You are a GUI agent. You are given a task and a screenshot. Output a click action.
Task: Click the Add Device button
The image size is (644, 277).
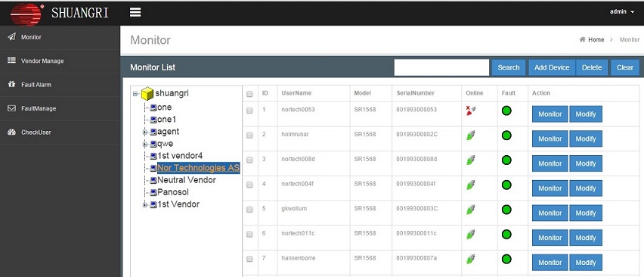(x=552, y=67)
